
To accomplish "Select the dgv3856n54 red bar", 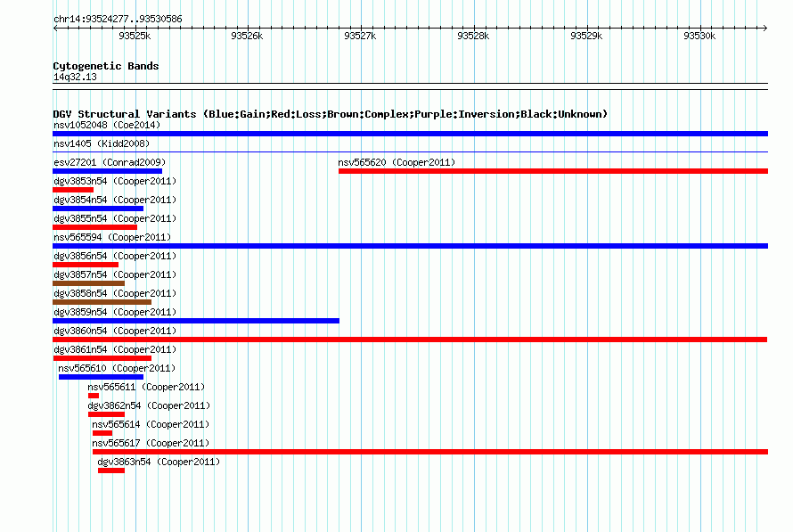I will (86, 265).
